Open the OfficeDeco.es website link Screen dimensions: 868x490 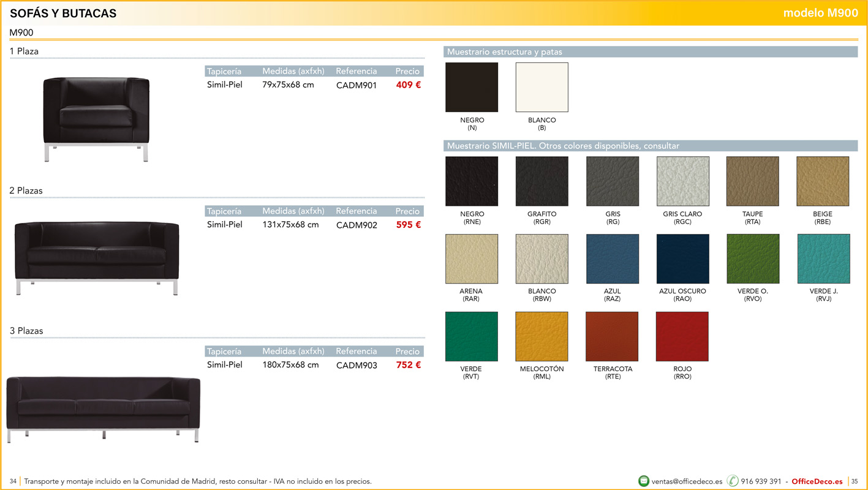817,481
